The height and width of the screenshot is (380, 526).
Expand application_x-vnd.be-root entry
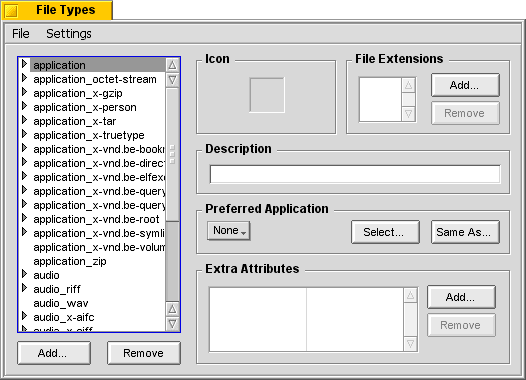pos(24,218)
